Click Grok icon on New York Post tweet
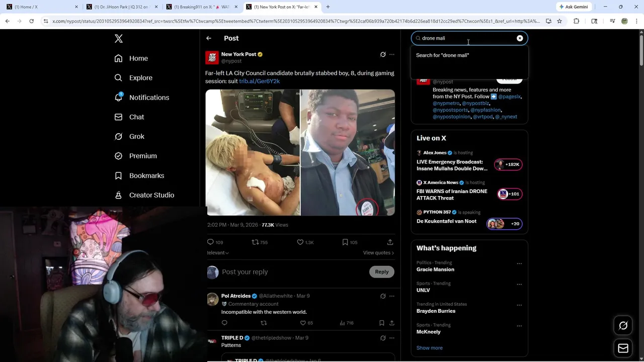Viewport: 644px width, 362px height. 383,54
